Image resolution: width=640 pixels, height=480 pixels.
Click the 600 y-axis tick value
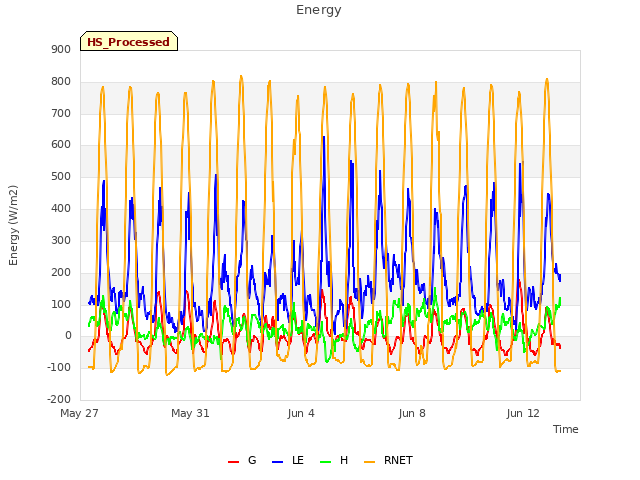click(61, 144)
